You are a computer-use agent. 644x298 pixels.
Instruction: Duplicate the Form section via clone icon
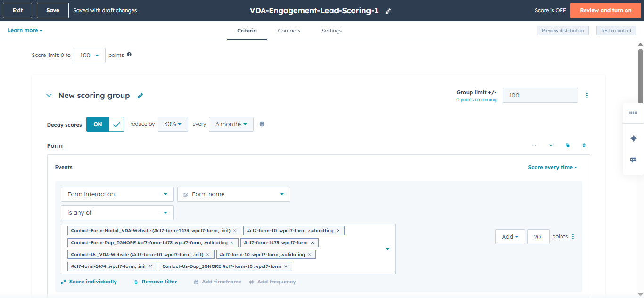(x=567, y=145)
